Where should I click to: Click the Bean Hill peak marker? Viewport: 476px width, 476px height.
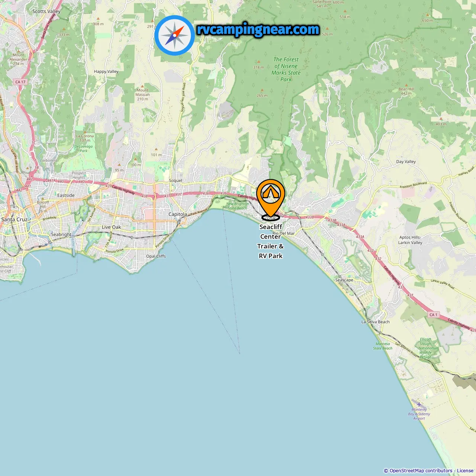pos(406,85)
